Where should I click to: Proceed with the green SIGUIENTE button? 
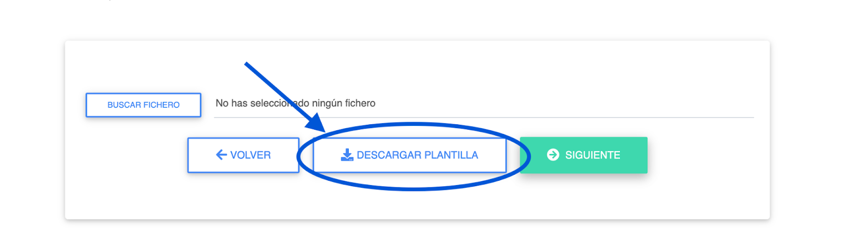click(x=583, y=155)
